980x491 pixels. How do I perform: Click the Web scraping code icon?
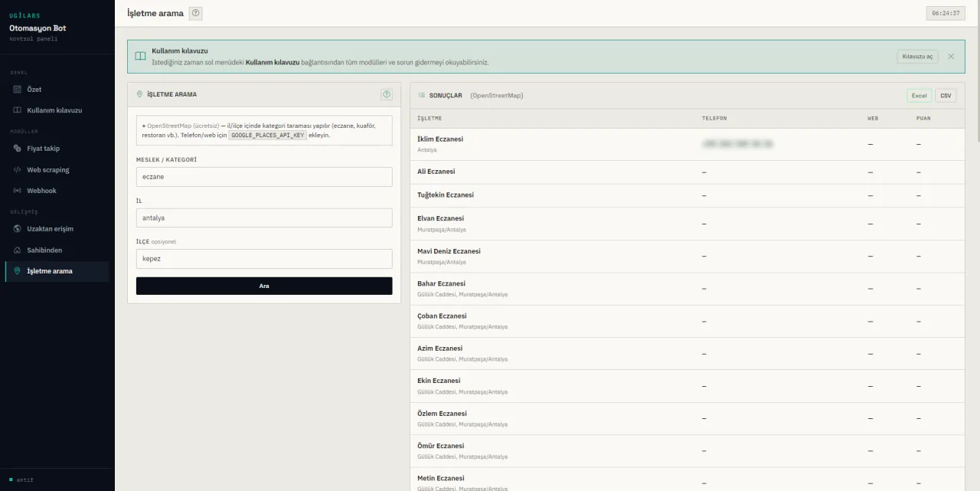coord(18,170)
